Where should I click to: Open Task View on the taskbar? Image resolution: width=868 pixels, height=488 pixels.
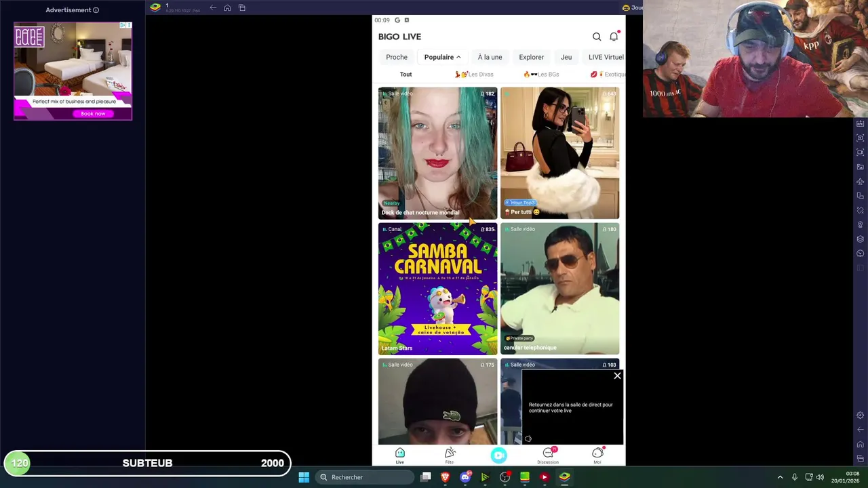click(425, 477)
